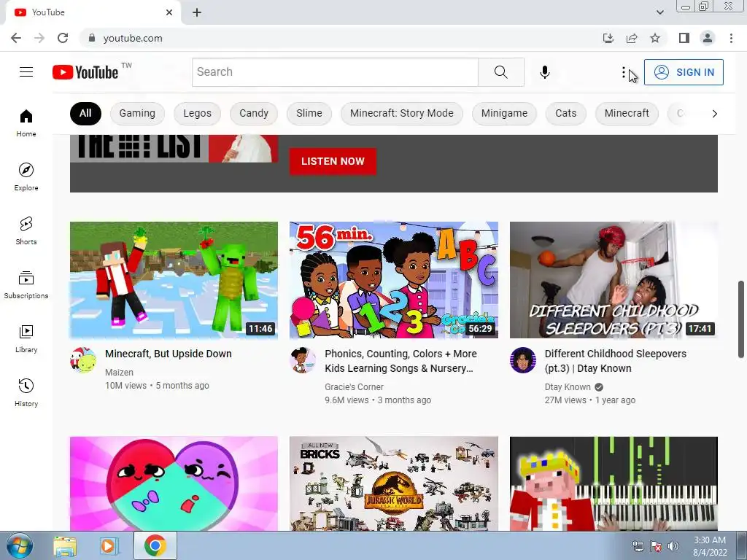The width and height of the screenshot is (747, 560).
Task: Click the YouTube logo
Action: 86,72
